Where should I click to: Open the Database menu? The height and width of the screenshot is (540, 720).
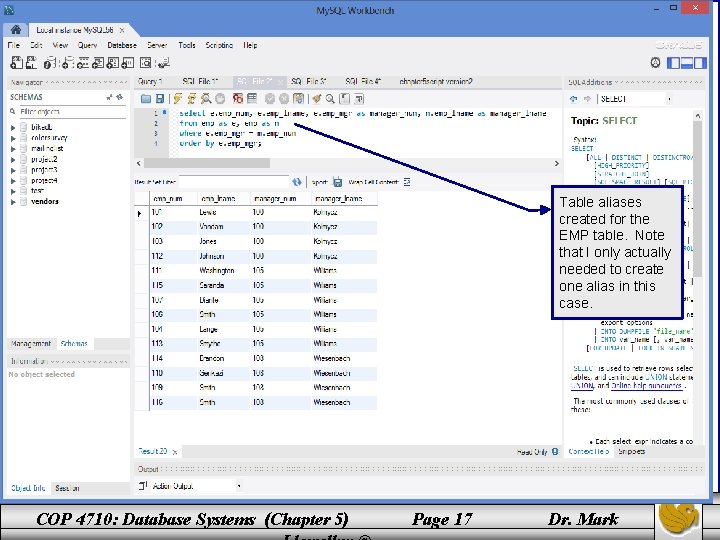[x=122, y=45]
